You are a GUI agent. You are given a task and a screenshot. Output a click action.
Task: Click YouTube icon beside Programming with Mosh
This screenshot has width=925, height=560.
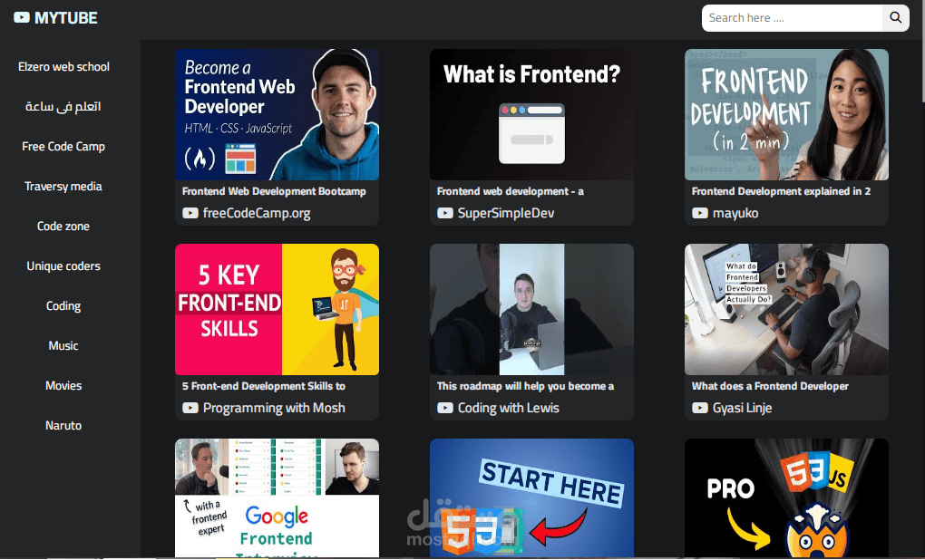tap(190, 408)
